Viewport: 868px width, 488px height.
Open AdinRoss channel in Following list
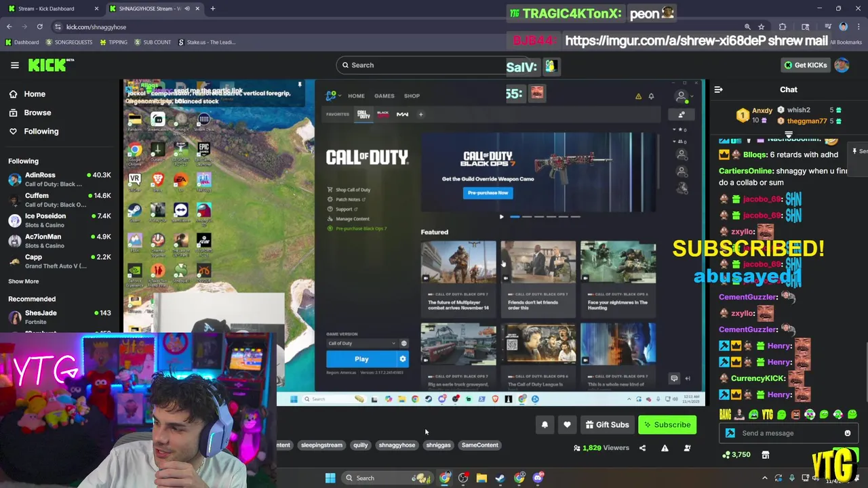pos(59,179)
